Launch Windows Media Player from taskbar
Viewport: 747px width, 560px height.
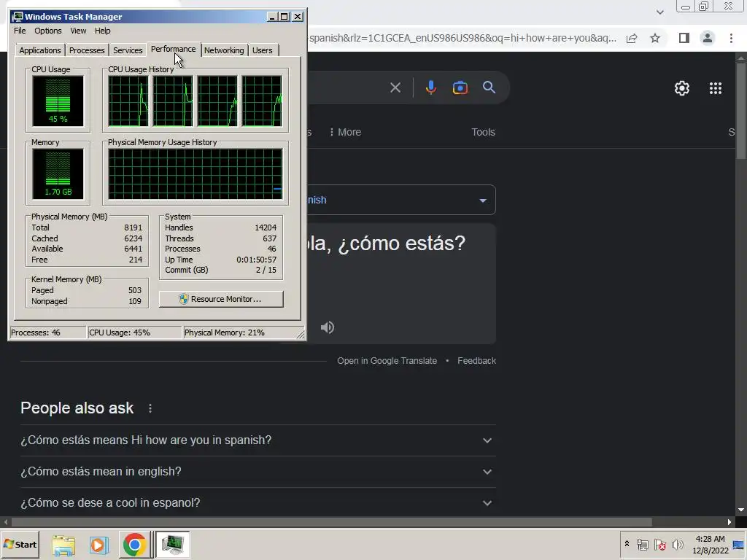coord(99,544)
